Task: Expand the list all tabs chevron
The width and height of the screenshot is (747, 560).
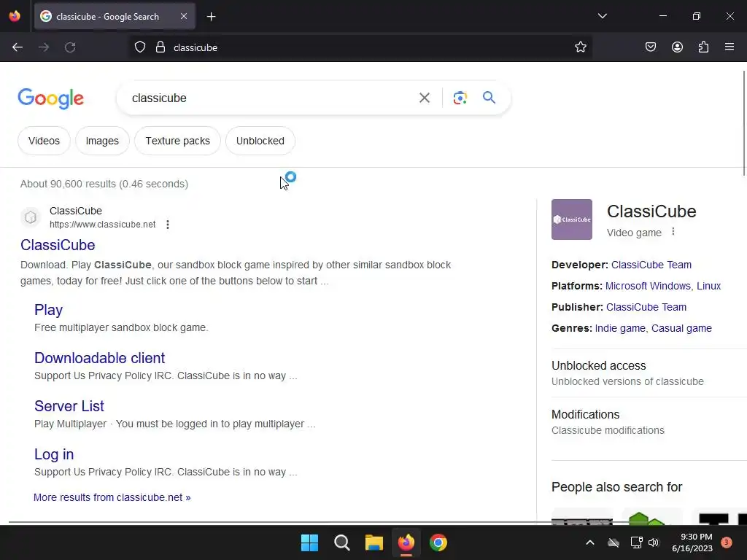Action: pos(602,16)
